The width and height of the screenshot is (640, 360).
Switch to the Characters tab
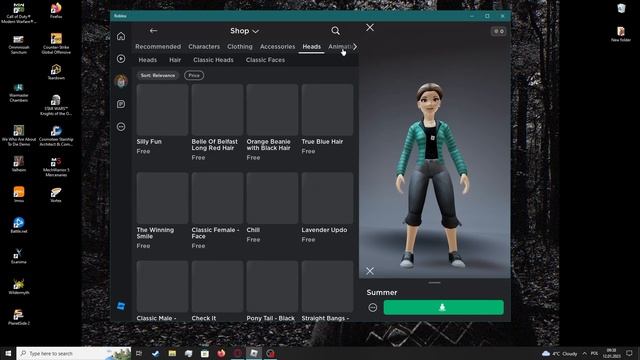204,47
